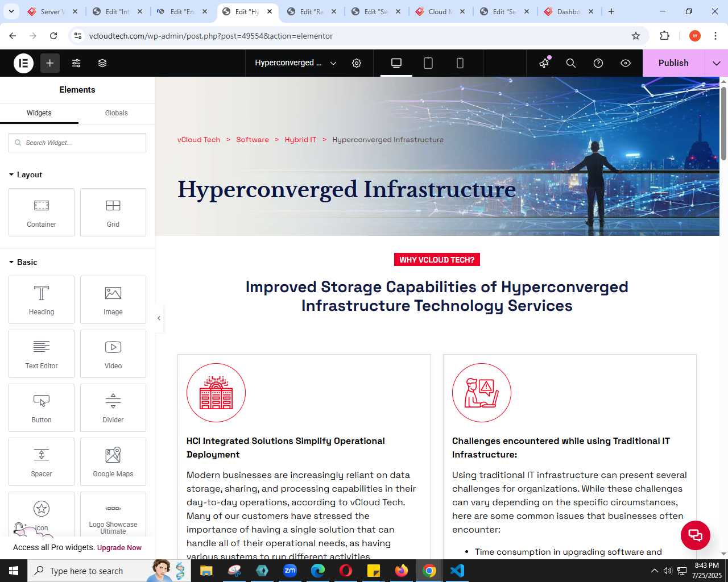Select the Divider widget

pyautogui.click(x=113, y=408)
